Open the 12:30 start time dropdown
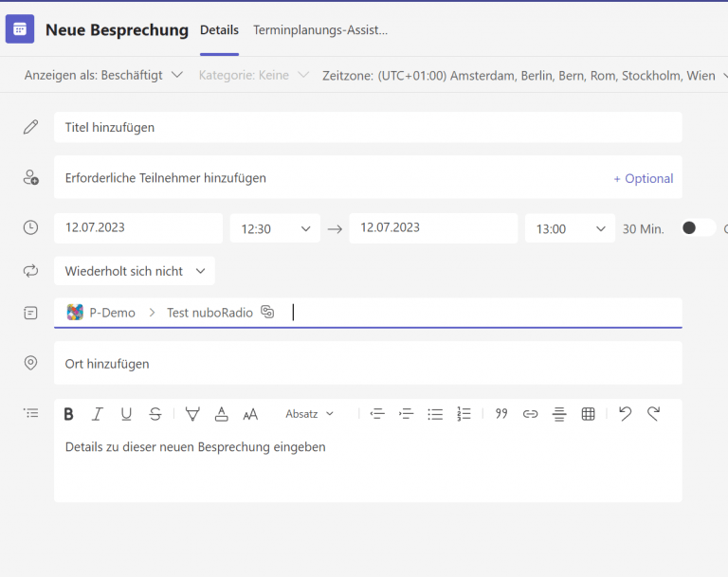 click(x=275, y=228)
